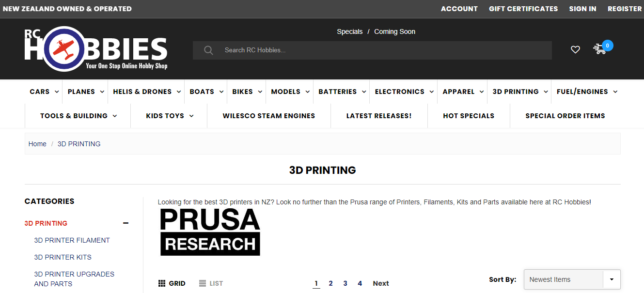
Task: Expand the MODELS menu chevron
Action: coord(308,92)
